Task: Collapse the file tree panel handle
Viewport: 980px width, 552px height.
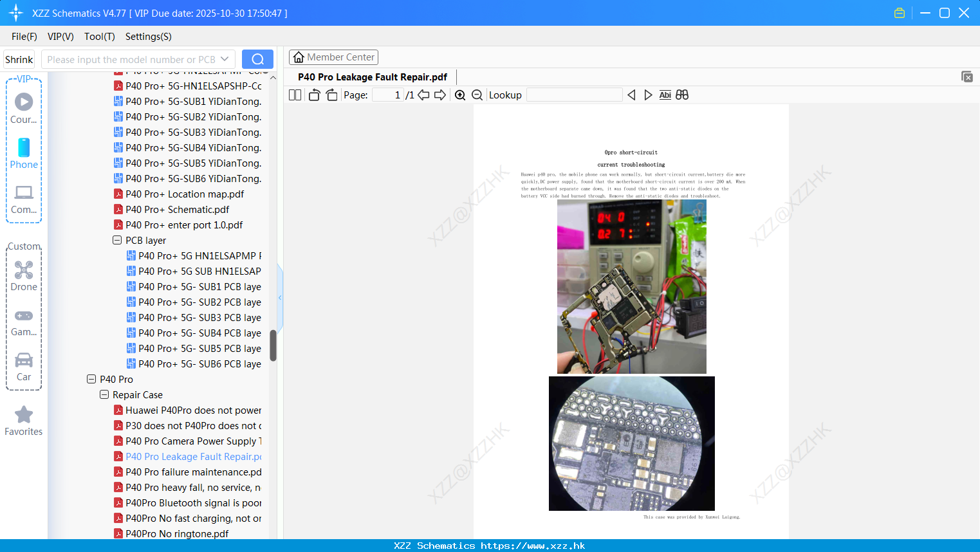Action: coord(280,297)
